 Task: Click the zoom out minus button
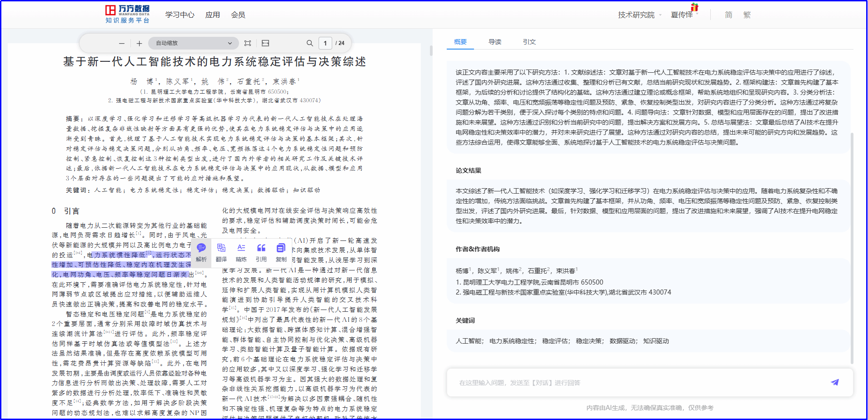pos(121,43)
